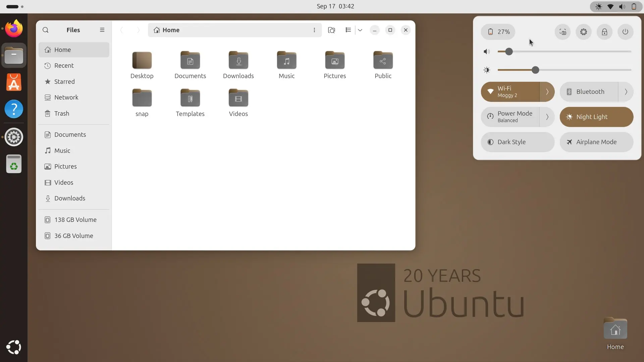Click the 27% battery button
This screenshot has height=362, width=644.
point(498,32)
